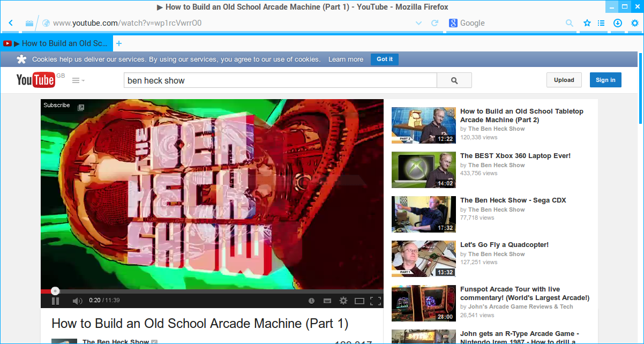Enter fullscreen with the player icon
This screenshot has height=344, width=644.
(x=376, y=301)
